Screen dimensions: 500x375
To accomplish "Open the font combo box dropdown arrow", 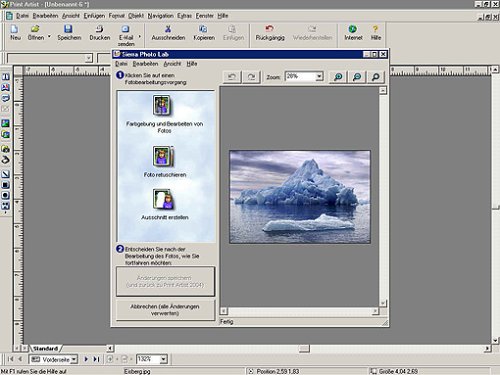I will pos(88,58).
